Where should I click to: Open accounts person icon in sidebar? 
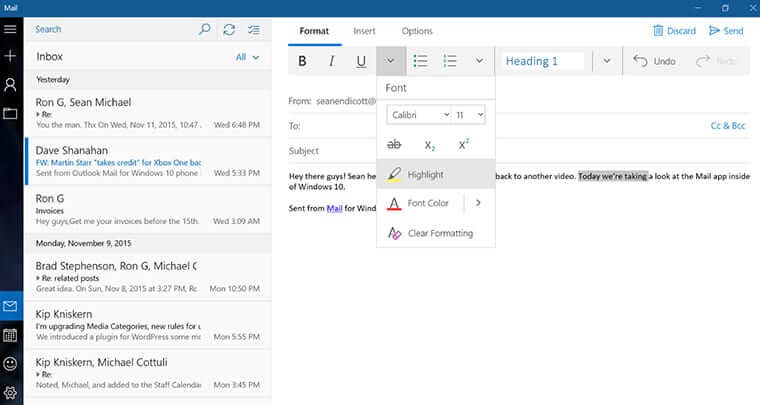click(x=10, y=85)
